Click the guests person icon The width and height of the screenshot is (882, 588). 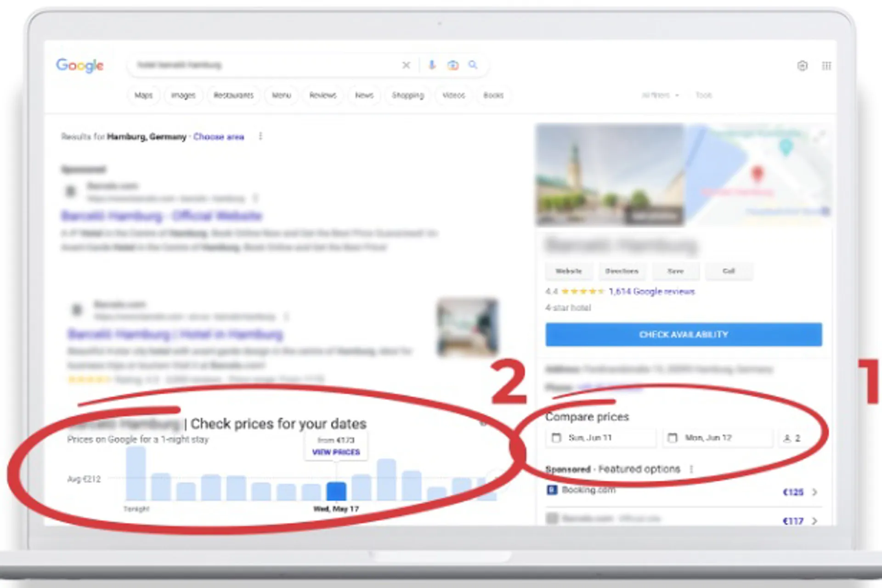pos(787,438)
